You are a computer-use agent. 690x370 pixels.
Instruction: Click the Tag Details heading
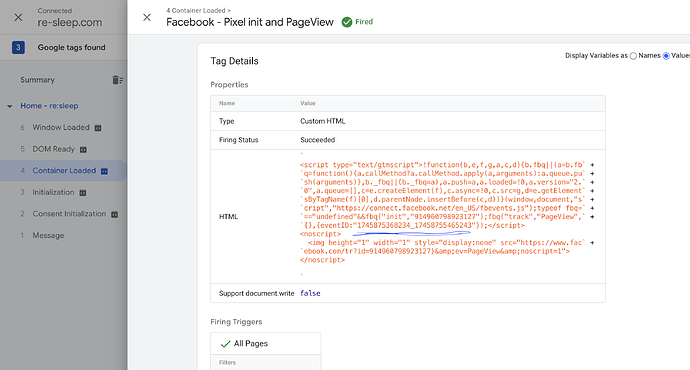tap(234, 61)
